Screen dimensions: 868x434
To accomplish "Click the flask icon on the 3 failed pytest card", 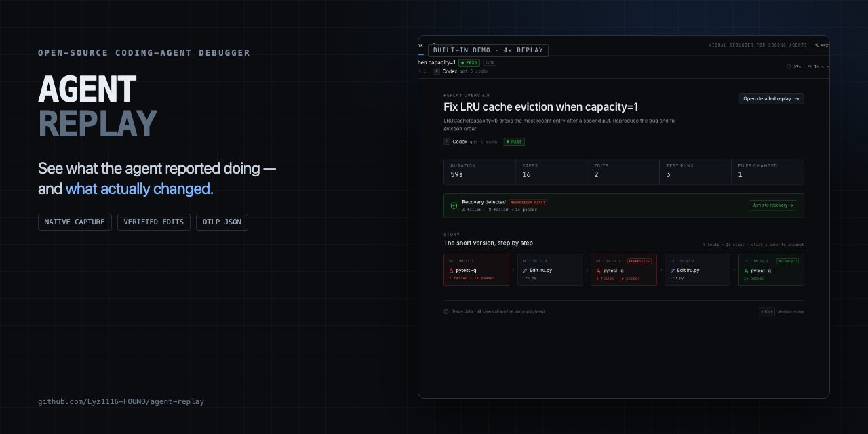I will point(451,271).
